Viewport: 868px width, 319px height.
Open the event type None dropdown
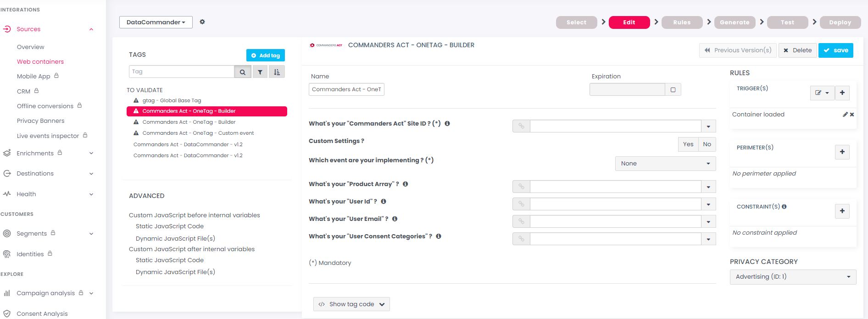[665, 164]
